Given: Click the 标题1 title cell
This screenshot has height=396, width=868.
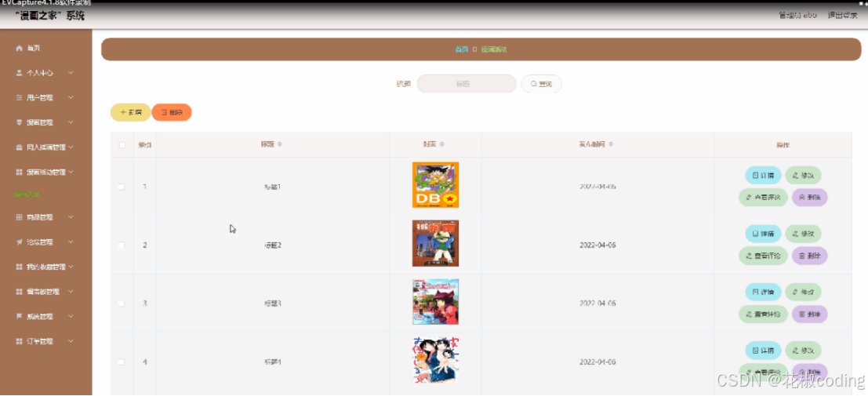Looking at the screenshot, I should coord(273,187).
